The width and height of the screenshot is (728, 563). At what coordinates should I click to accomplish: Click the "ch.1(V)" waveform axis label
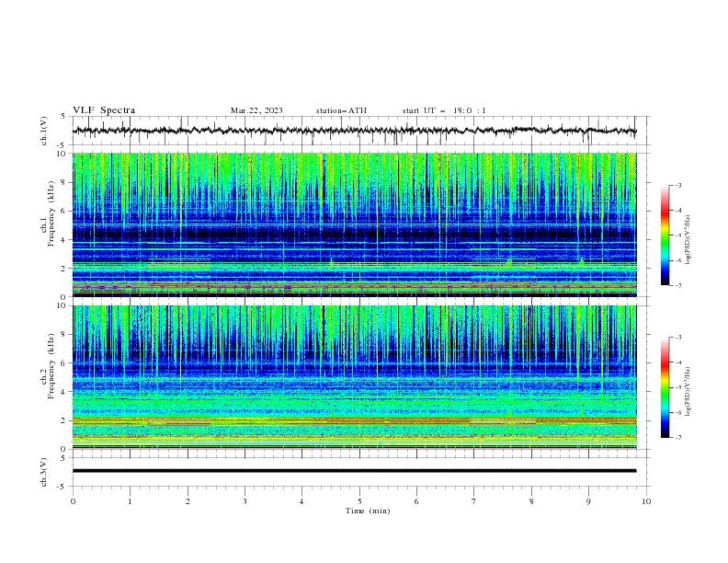point(44,131)
